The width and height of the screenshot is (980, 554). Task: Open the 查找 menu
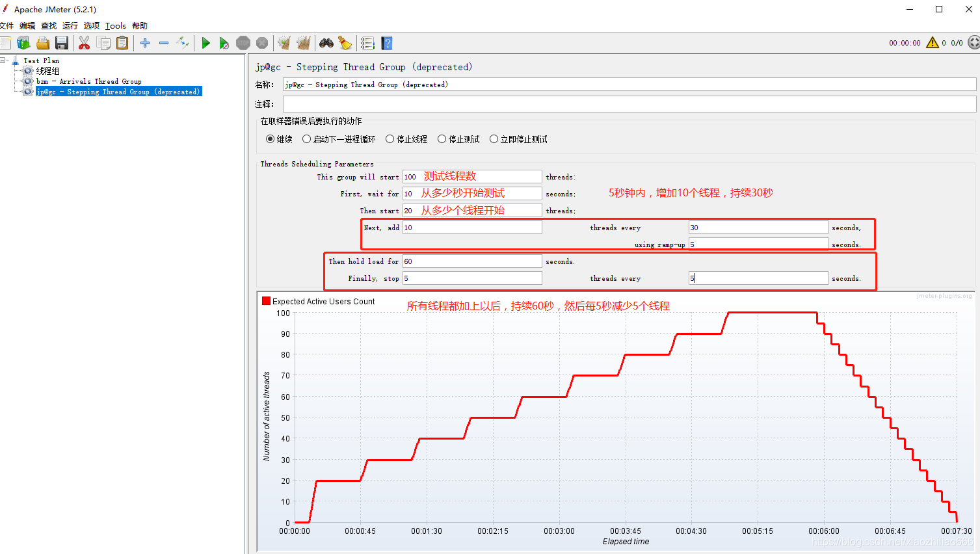(49, 26)
